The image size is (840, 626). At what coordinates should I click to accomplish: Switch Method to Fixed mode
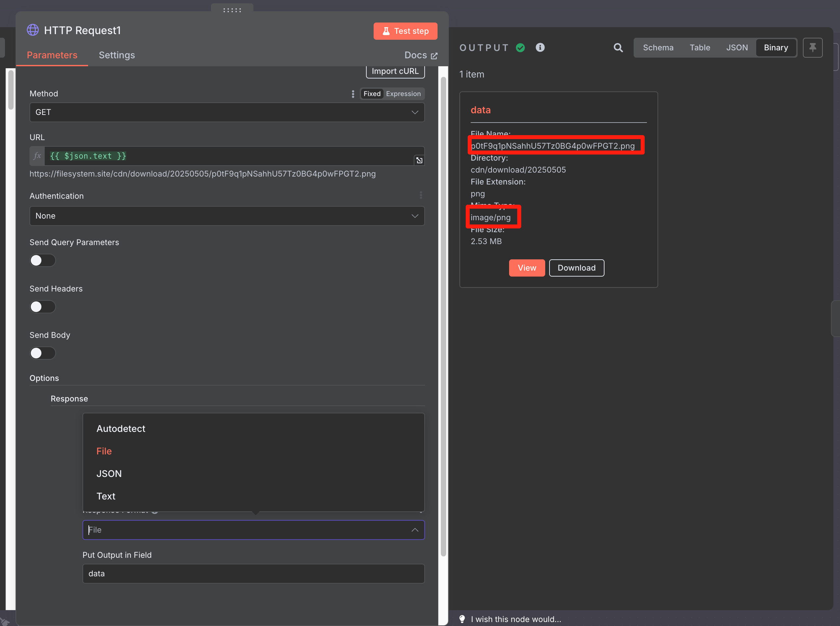(x=372, y=94)
